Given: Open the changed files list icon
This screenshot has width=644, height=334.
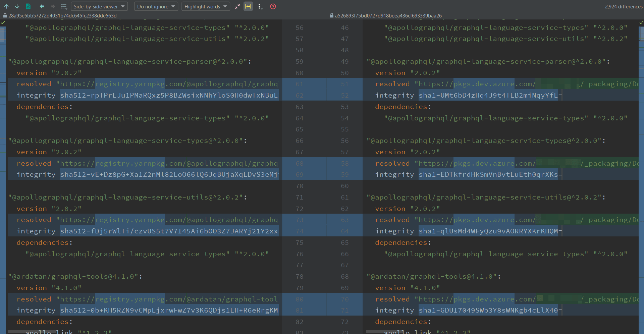Looking at the screenshot, I should [x=64, y=6].
